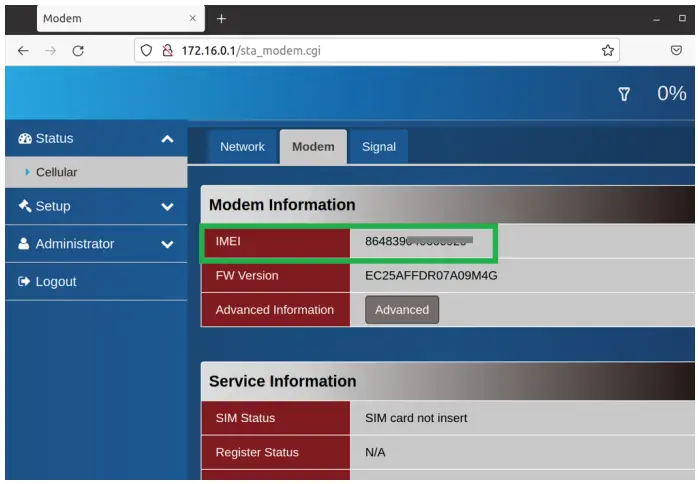Select firmware value EC25AFFDR07A09M4G

[x=431, y=276]
